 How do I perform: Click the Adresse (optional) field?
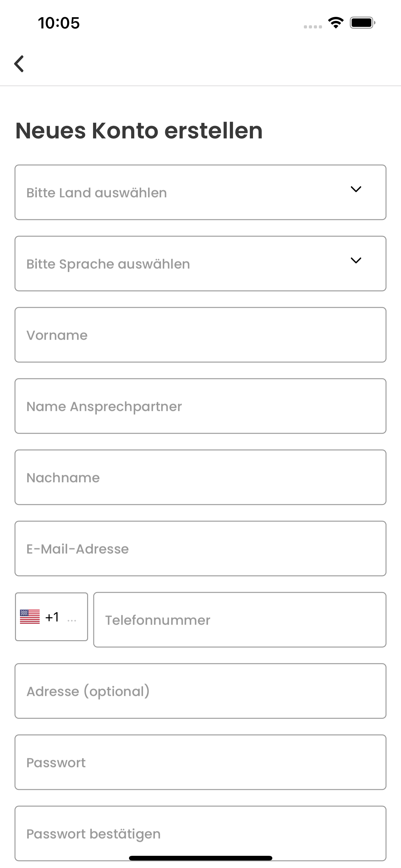[x=200, y=691]
